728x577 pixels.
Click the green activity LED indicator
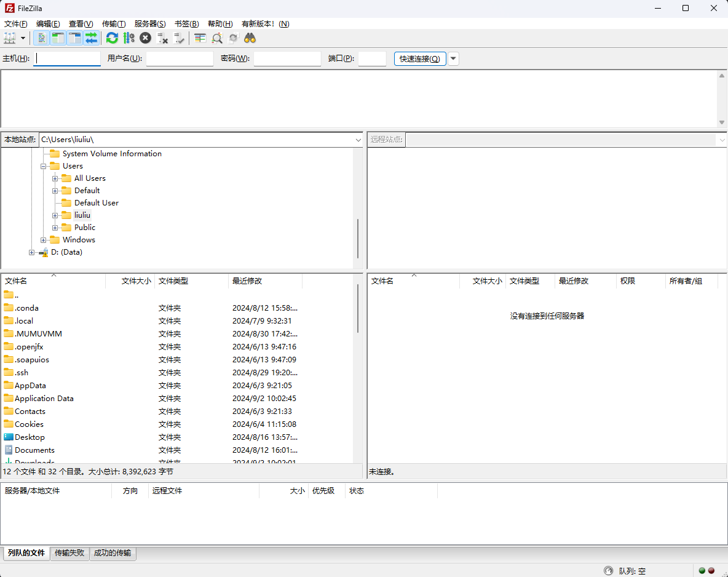click(702, 570)
